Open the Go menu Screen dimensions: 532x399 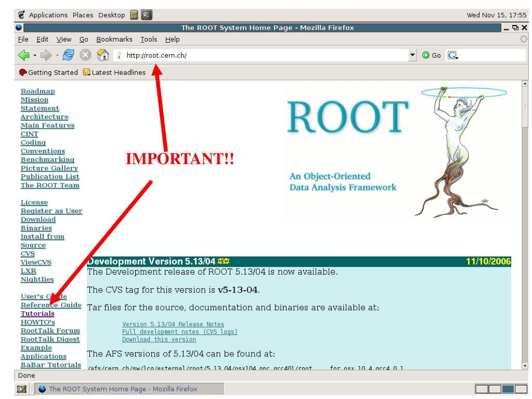click(84, 40)
